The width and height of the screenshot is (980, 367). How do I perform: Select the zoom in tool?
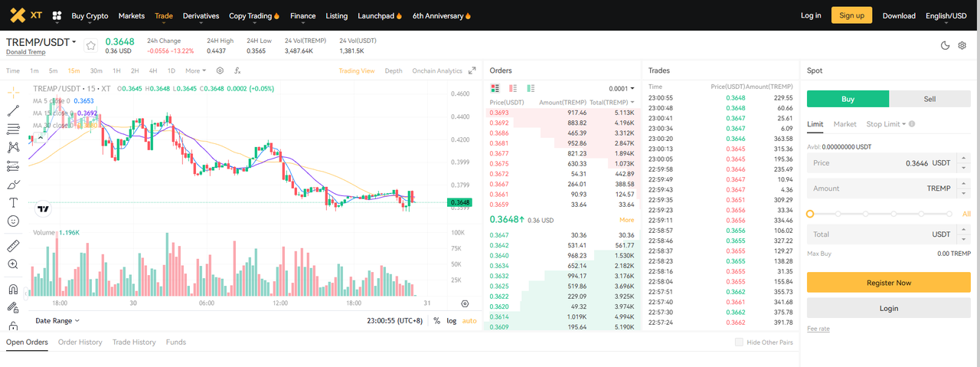tap(13, 264)
